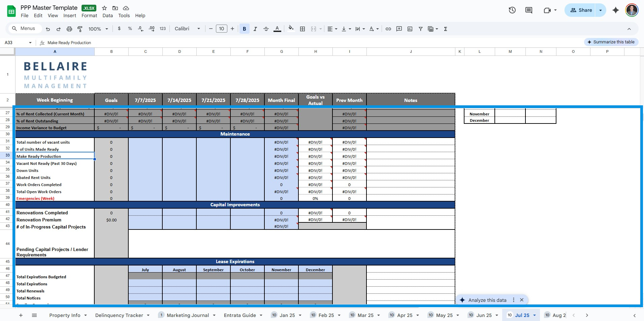Open the fill color picker
Image resolution: width=644 pixels, height=321 pixels.
click(x=291, y=29)
